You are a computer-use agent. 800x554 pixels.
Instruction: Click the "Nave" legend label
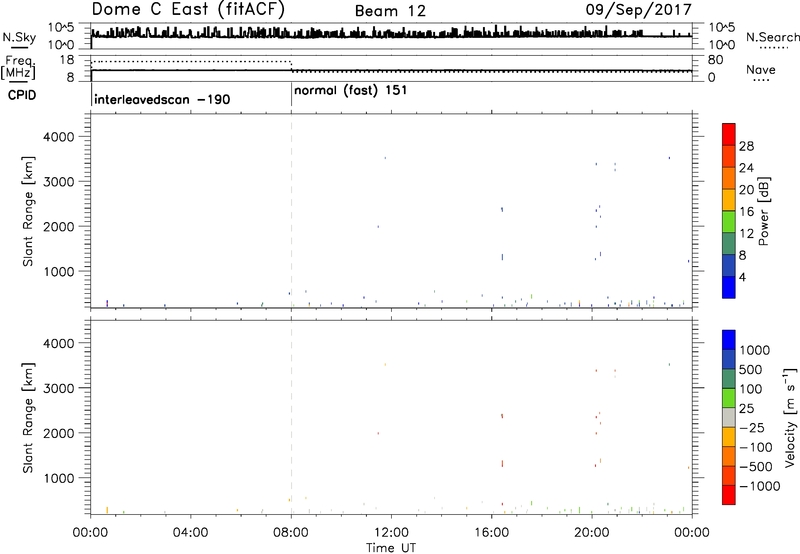[x=761, y=69]
